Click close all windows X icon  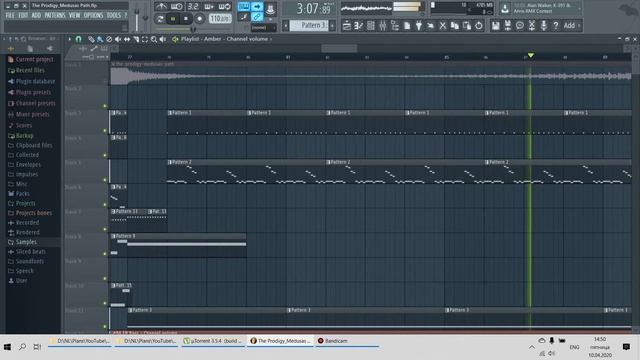[443, 26]
